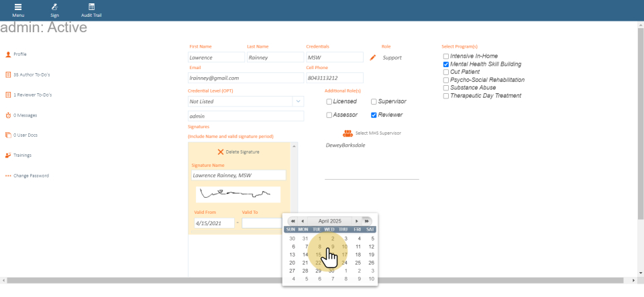Click the Select MHS Supervisor people icon
This screenshot has width=644, height=297.
(347, 133)
